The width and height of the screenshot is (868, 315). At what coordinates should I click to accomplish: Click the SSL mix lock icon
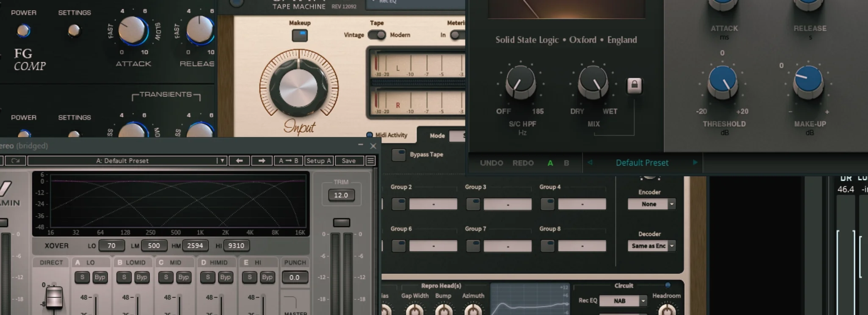(x=634, y=85)
